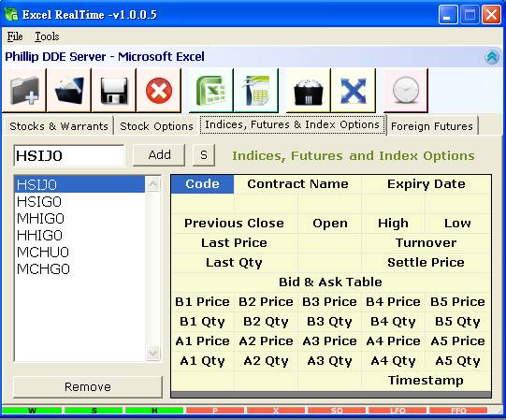506x420 pixels.
Task: Click the red FFO status indicator
Action: [458, 411]
